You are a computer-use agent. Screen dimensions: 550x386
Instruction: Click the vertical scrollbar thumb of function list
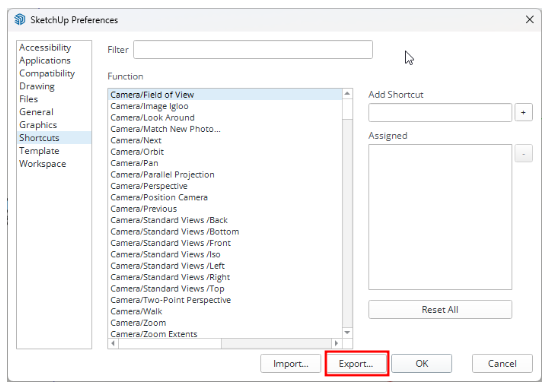pyautogui.click(x=347, y=109)
